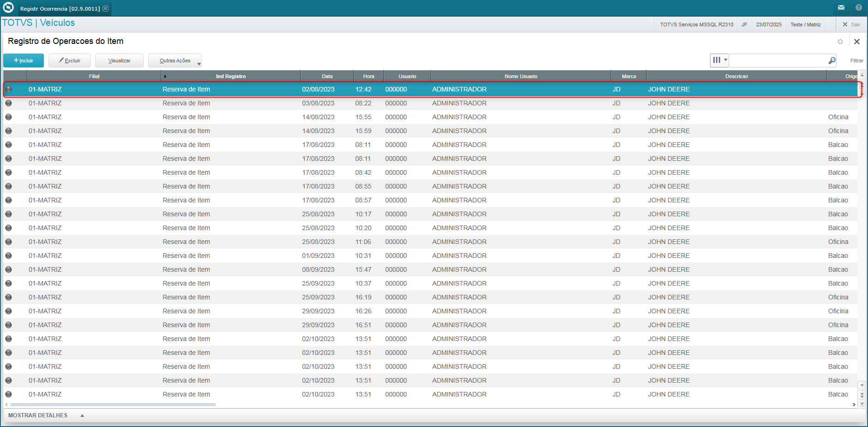868x427 pixels.
Task: Select the time cell 15:55
Action: (x=363, y=117)
